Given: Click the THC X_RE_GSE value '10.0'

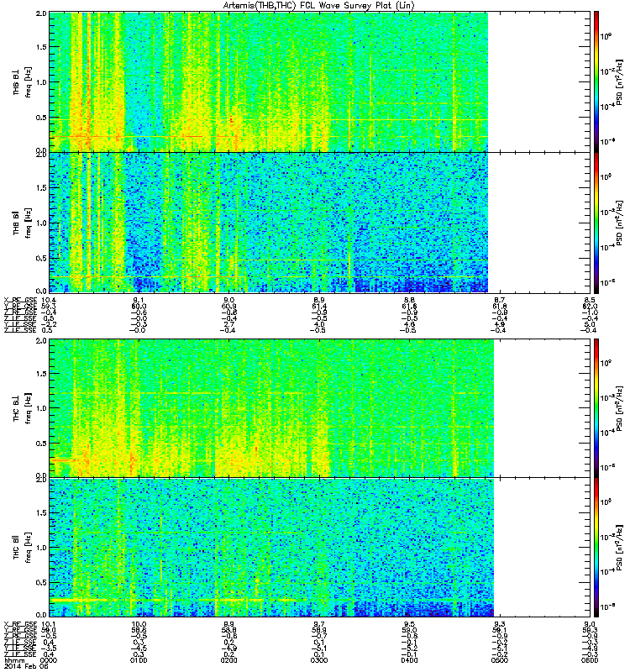Looking at the screenshot, I should point(139,624).
